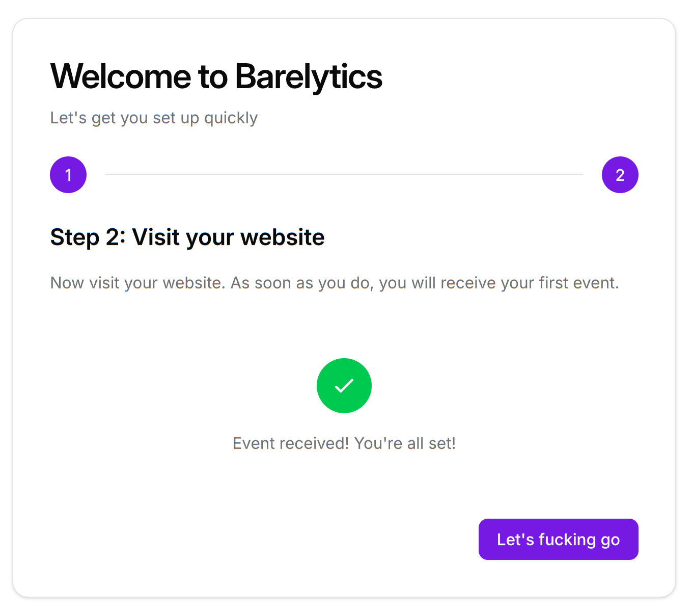Viewport: 692px width, 616px height.
Task: Click the "Let's get you set up quickly" subtitle
Action: pos(154,118)
